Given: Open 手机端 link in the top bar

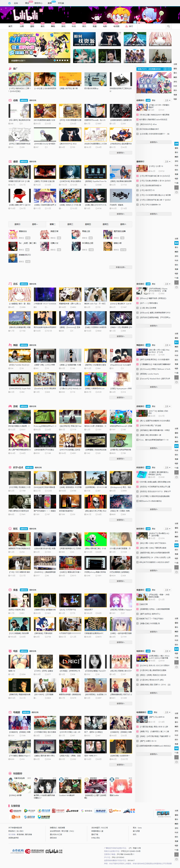Looking at the screenshot, I should (x=61, y=3).
